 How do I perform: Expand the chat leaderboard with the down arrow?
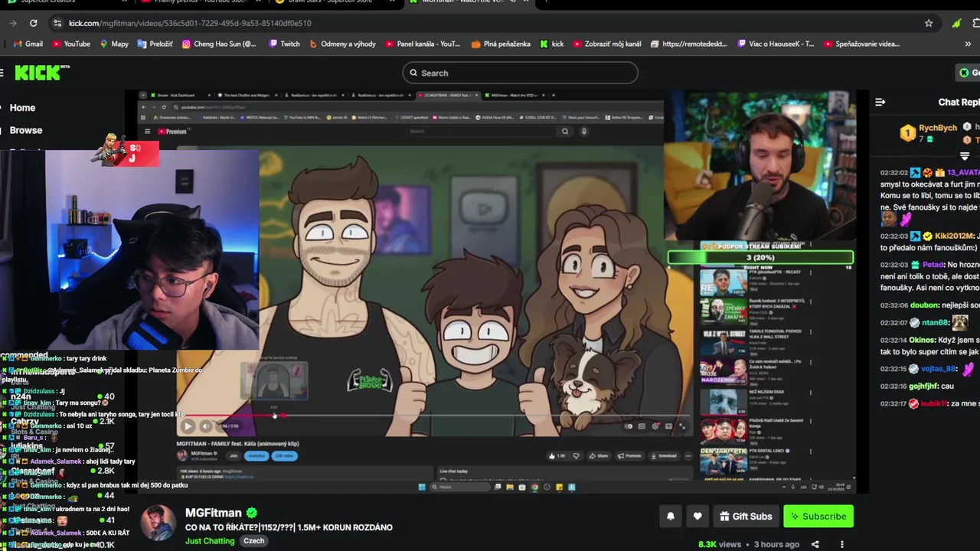(965, 155)
